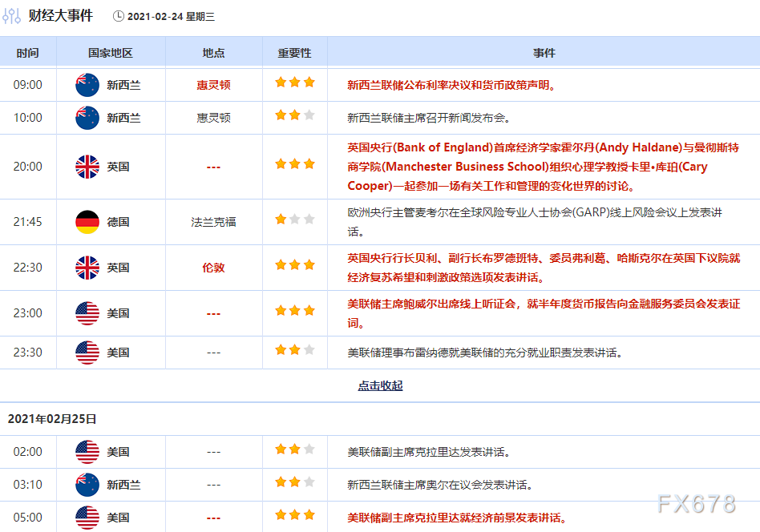Open the 英国央行行长贝利 speech event

coord(543,268)
